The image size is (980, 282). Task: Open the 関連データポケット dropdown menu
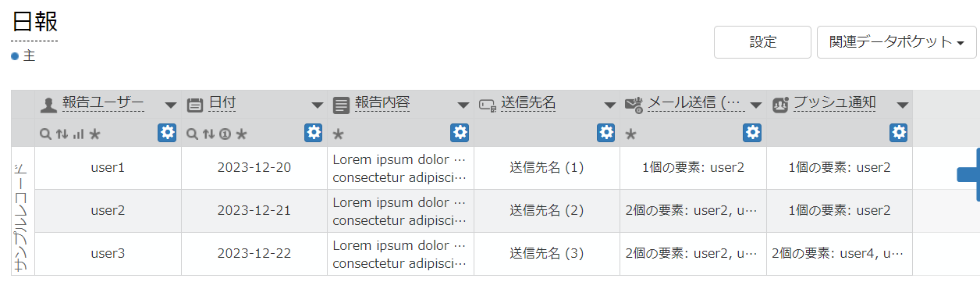tap(897, 42)
